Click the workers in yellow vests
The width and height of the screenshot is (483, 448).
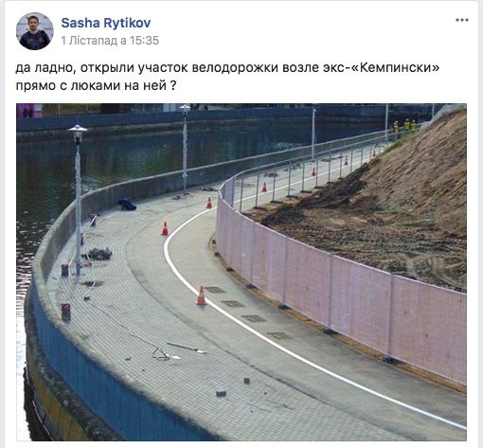tap(405, 126)
